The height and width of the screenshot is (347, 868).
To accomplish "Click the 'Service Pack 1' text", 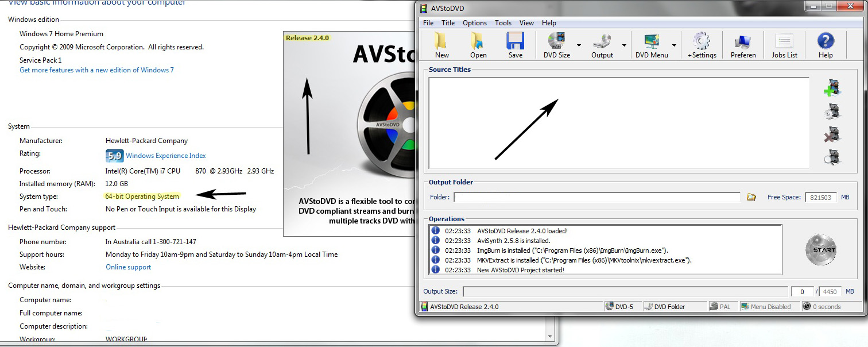I will pyautogui.click(x=41, y=60).
